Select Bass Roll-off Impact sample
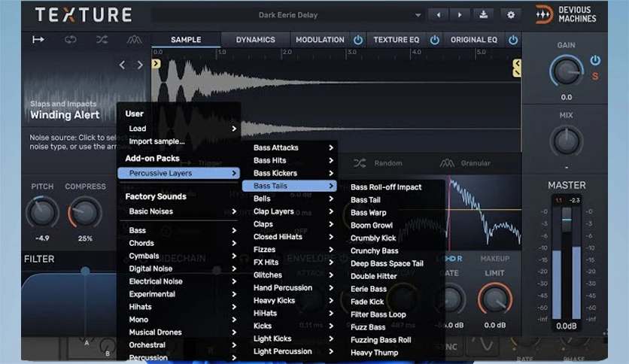 386,187
